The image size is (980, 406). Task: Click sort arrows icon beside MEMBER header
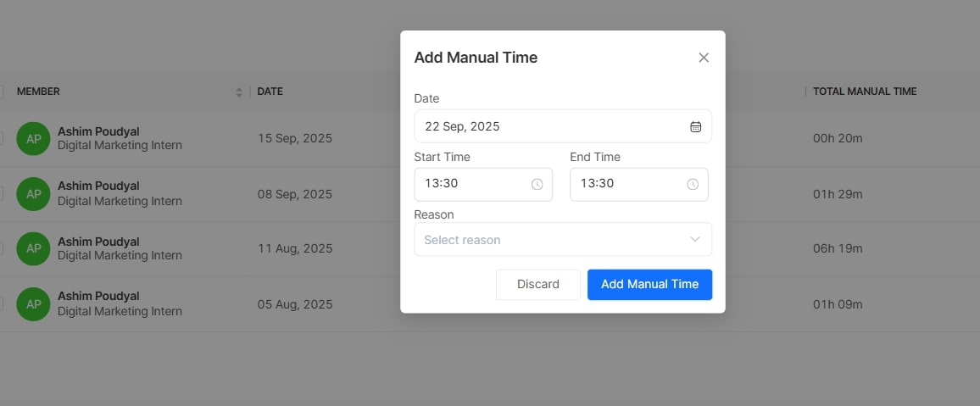(x=239, y=92)
